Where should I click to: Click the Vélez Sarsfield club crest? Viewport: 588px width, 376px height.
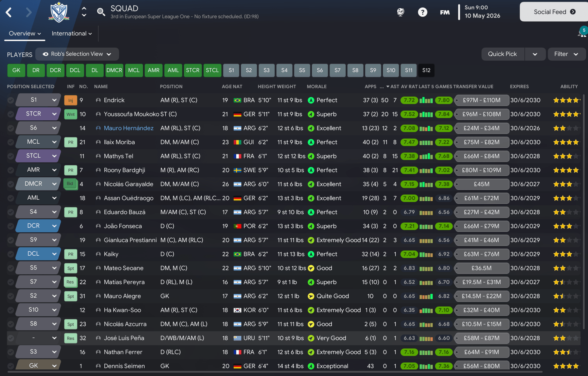pyautogui.click(x=59, y=12)
